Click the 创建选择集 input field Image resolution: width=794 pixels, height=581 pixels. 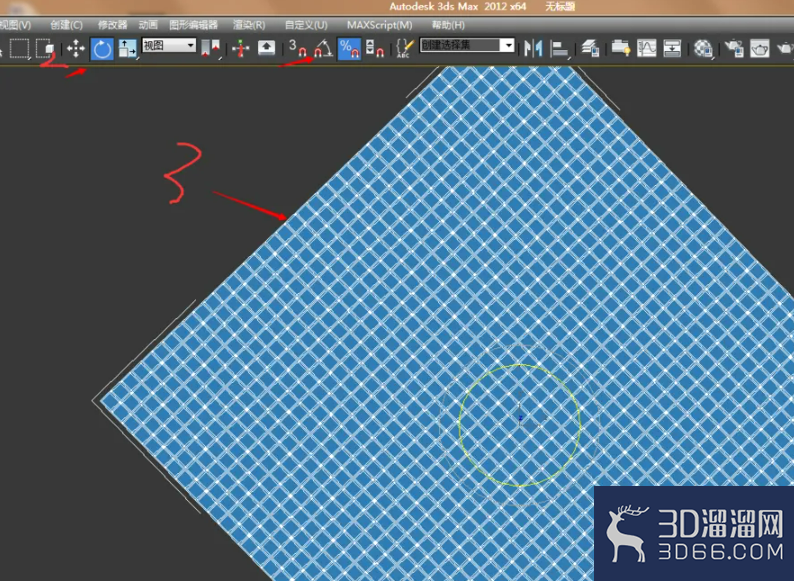[x=460, y=45]
